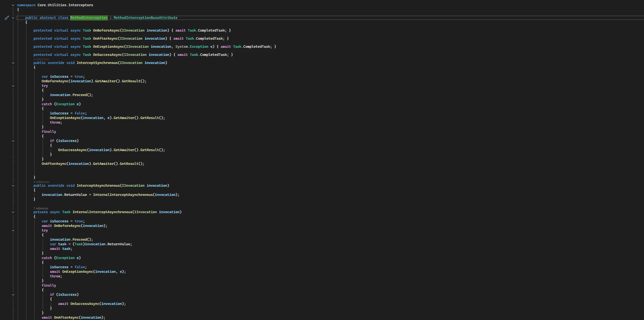Click the 'await task;' statement
This screenshot has width=644, height=320.
point(61,249)
